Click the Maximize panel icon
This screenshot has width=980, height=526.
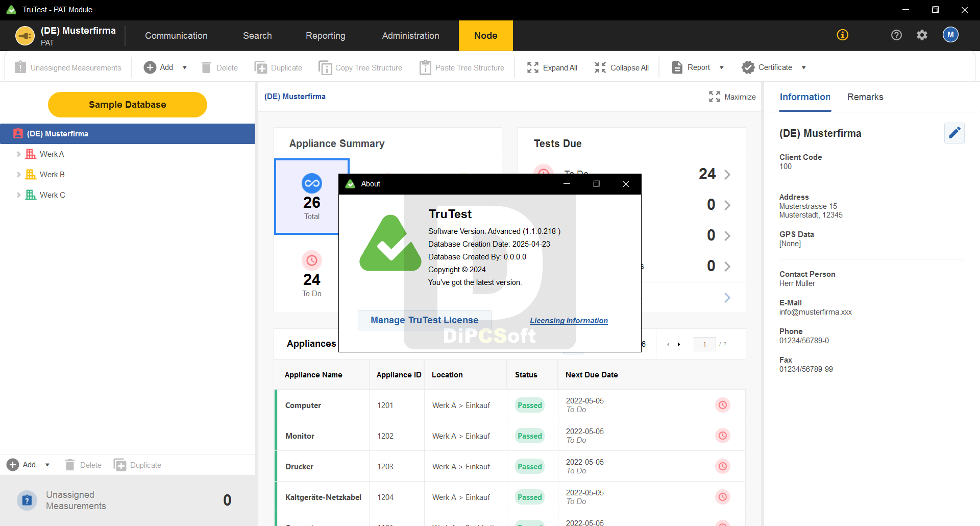click(715, 97)
